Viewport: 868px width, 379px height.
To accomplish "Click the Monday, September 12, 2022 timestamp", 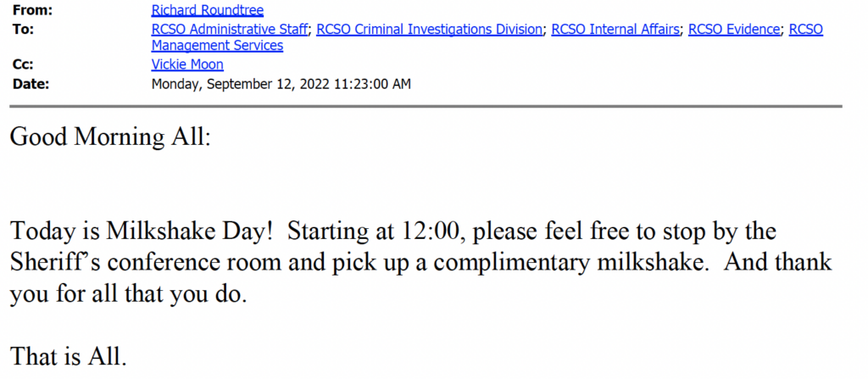I will click(x=281, y=83).
